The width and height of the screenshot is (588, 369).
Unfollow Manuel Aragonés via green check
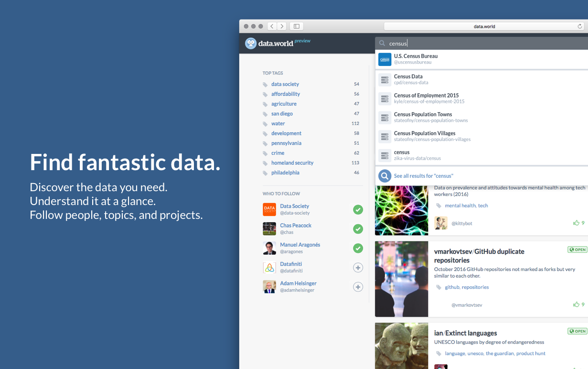(x=358, y=248)
